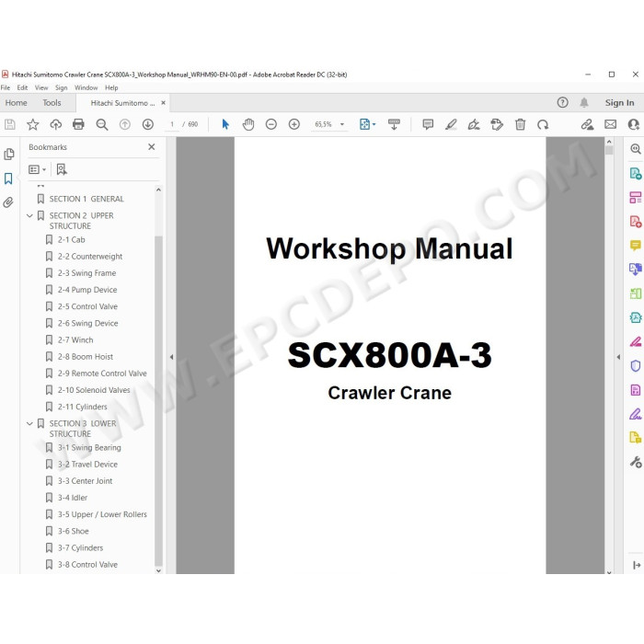Click find new bookmark icon
Viewport: 644px width, 644px height.
62,169
